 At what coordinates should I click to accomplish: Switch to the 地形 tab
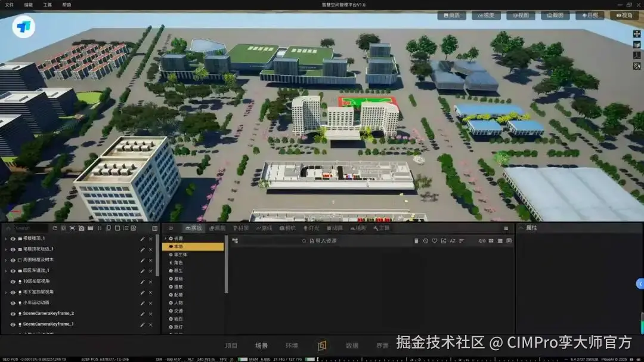point(358,228)
